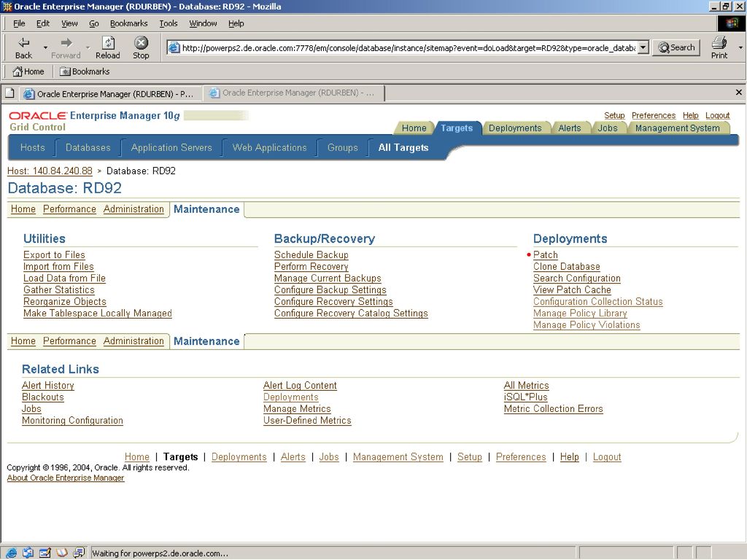
Task: Open the View menu
Action: point(69,23)
